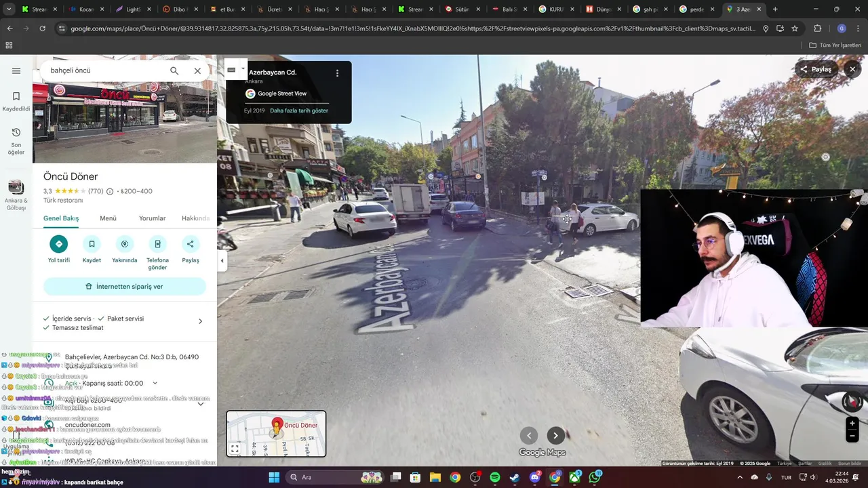Image resolution: width=868 pixels, height=488 pixels.
Task: Expand the minimap with the fullscreen icon
Action: [235, 449]
